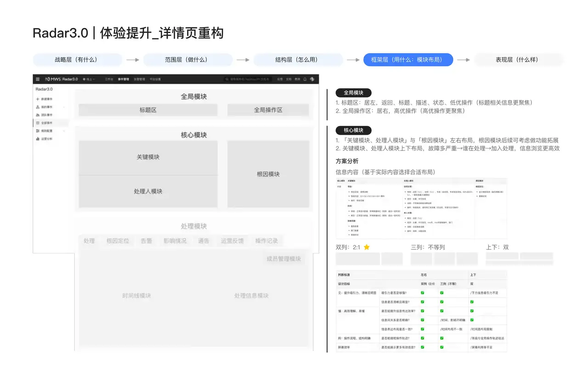This screenshot has width=588, height=368.
Task: Click the person icon beside 我的事件
Action: [38, 107]
